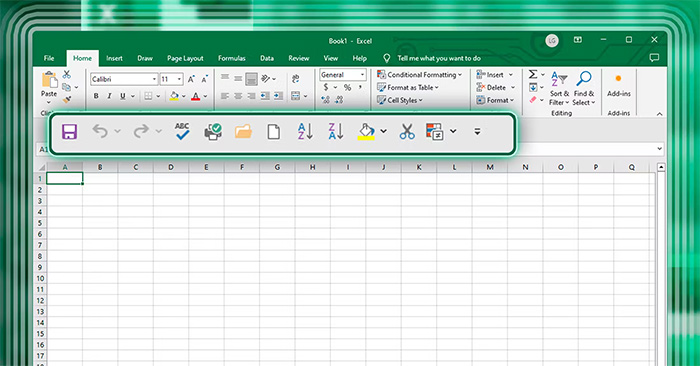The image size is (700, 366).
Task: Toggle Align Left
Action: click(225, 96)
